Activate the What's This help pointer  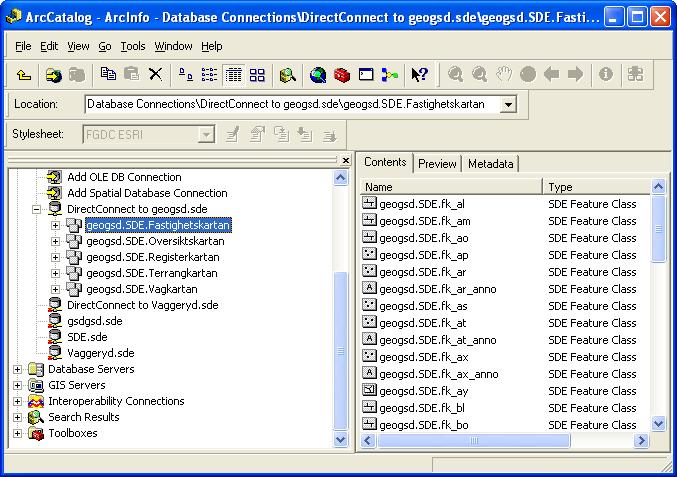pyautogui.click(x=419, y=75)
